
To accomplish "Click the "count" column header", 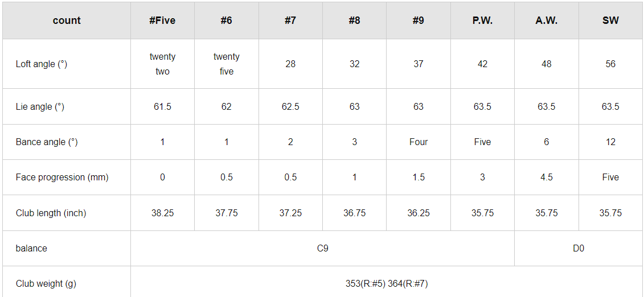I will [67, 20].
